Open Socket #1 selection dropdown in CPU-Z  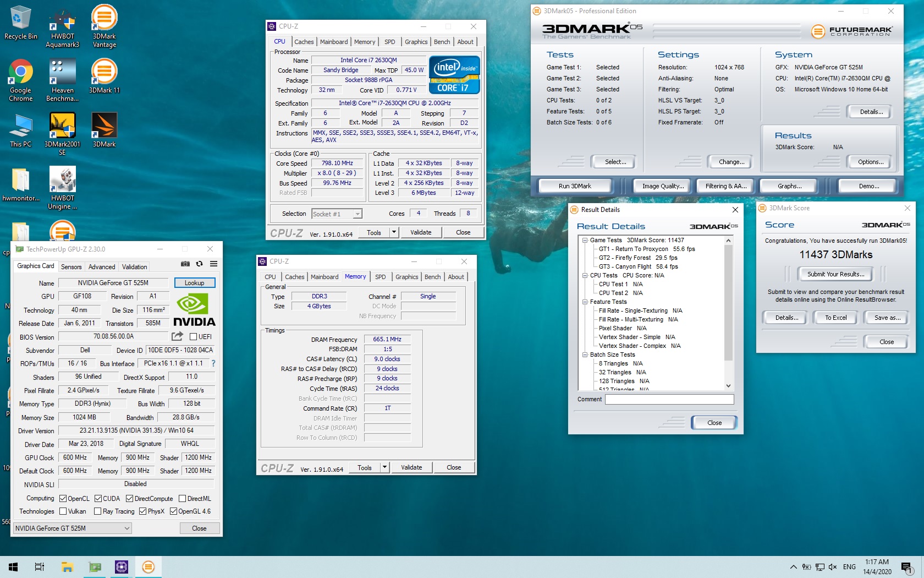coord(337,214)
